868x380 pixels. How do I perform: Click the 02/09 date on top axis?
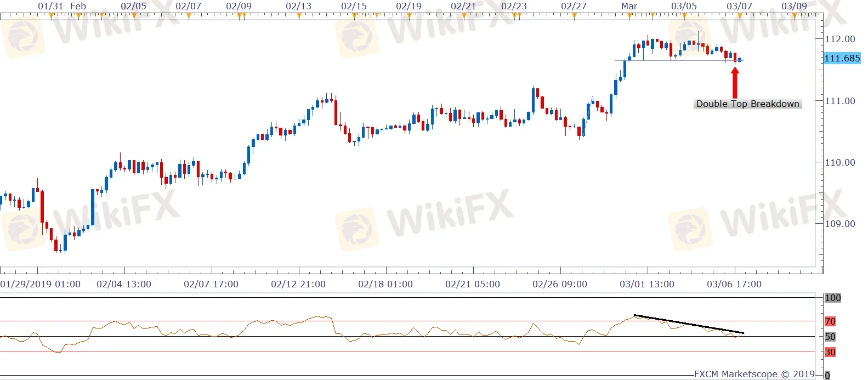239,6
